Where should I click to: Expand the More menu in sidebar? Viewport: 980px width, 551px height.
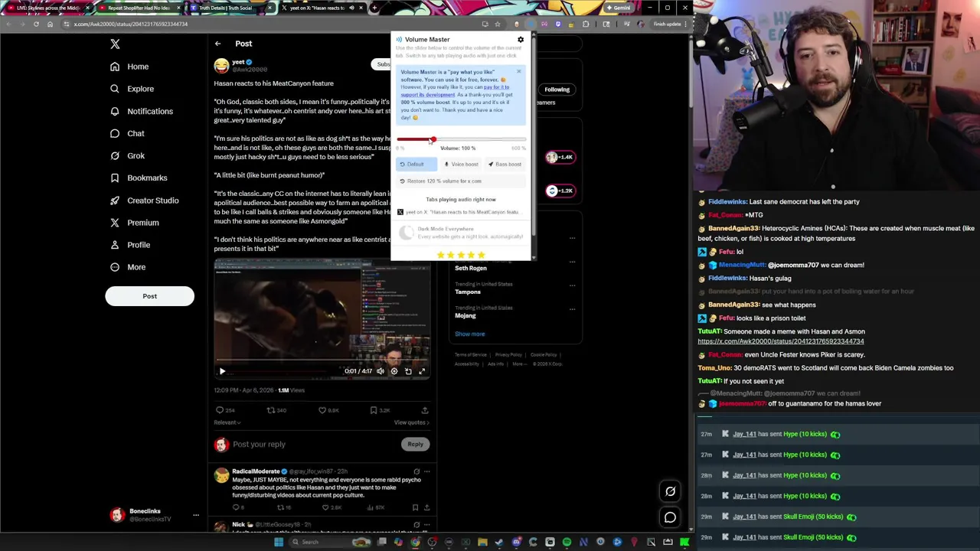127,267
